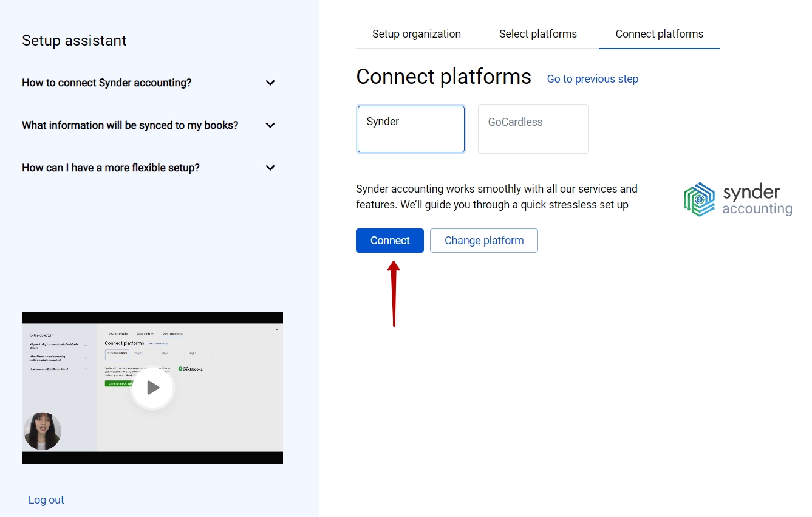Select the Synder platform card
This screenshot has height=517, width=812.
click(411, 129)
